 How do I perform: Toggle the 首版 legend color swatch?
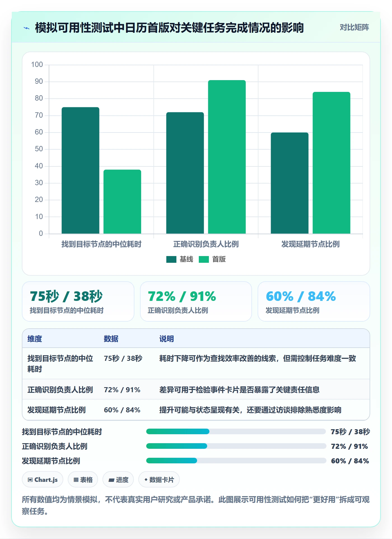point(204,259)
